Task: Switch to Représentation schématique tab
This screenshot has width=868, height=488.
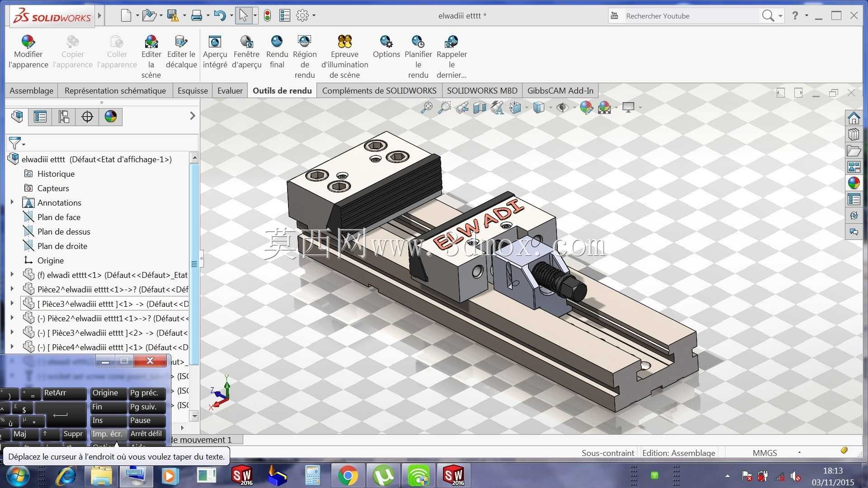Action: (x=115, y=90)
